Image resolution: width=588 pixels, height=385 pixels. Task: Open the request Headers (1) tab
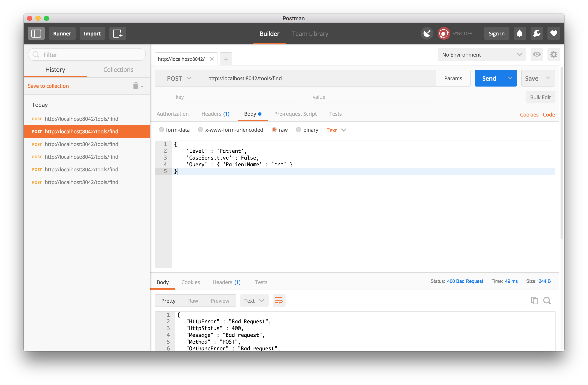click(x=215, y=114)
